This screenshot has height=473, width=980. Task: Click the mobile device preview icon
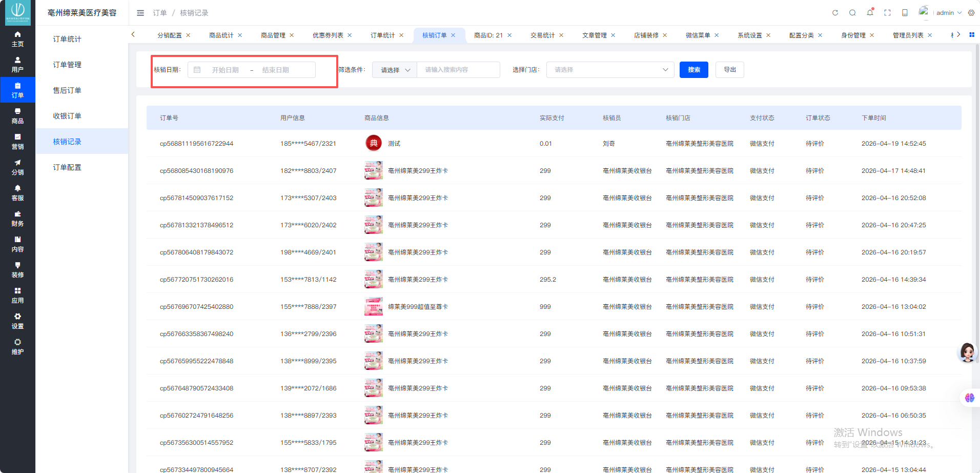[x=905, y=13]
